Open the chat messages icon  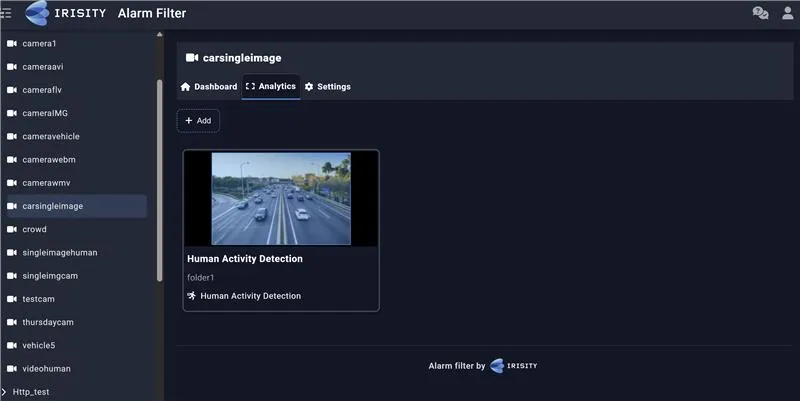[760, 13]
